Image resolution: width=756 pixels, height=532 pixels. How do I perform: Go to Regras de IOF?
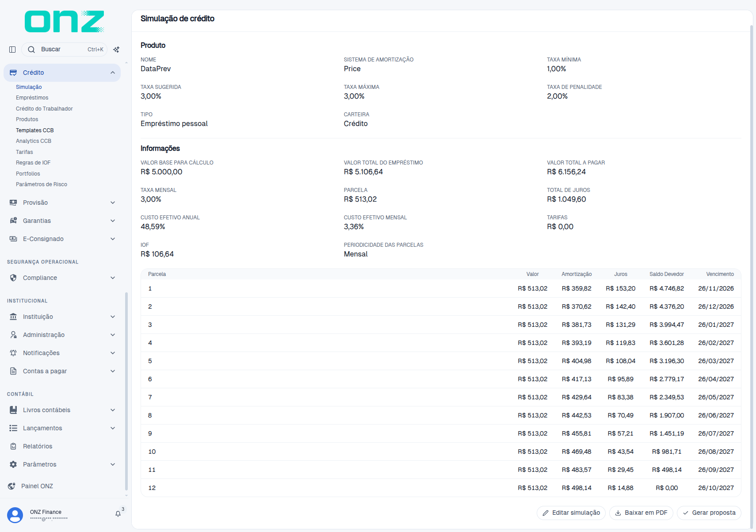click(x=33, y=163)
